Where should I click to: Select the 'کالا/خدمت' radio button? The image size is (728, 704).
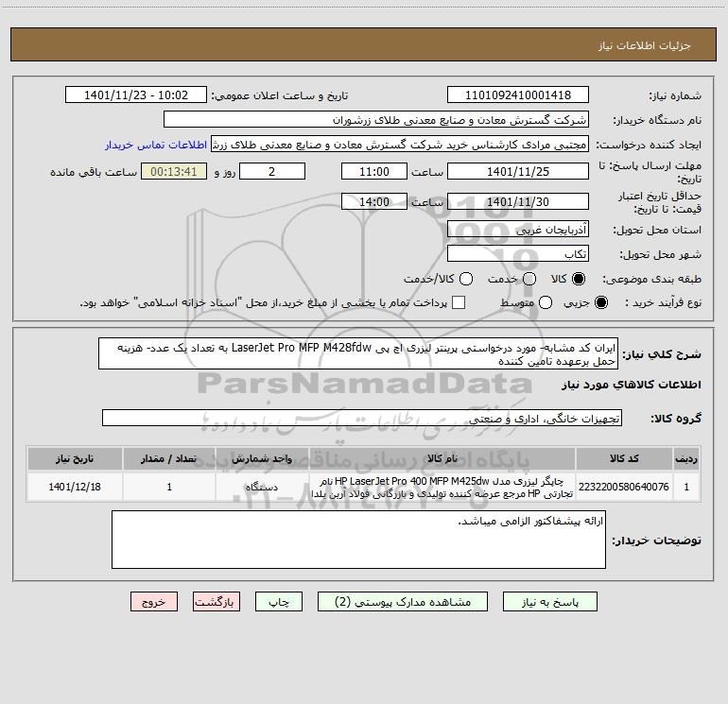(x=466, y=279)
